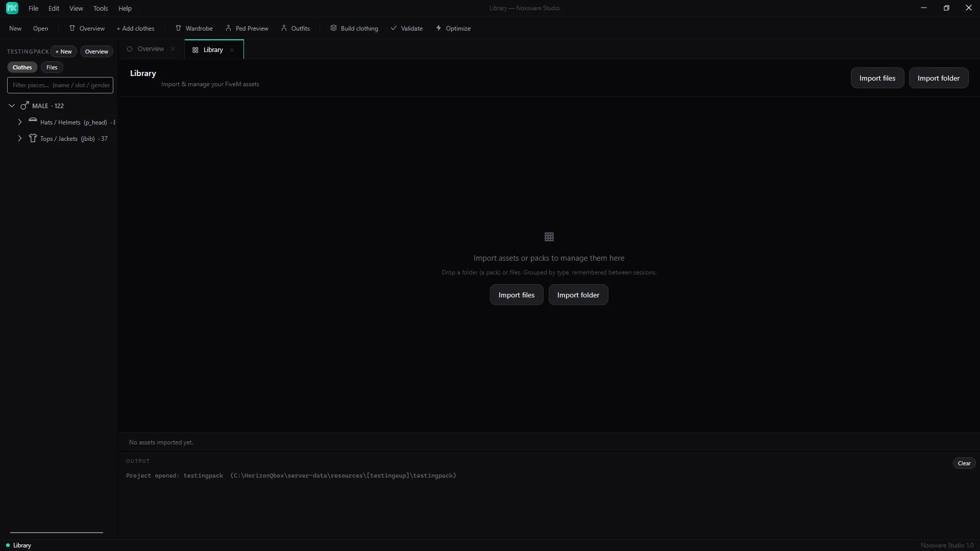This screenshot has width=980, height=551.
Task: Click the sidebar + New button
Action: [x=64, y=52]
